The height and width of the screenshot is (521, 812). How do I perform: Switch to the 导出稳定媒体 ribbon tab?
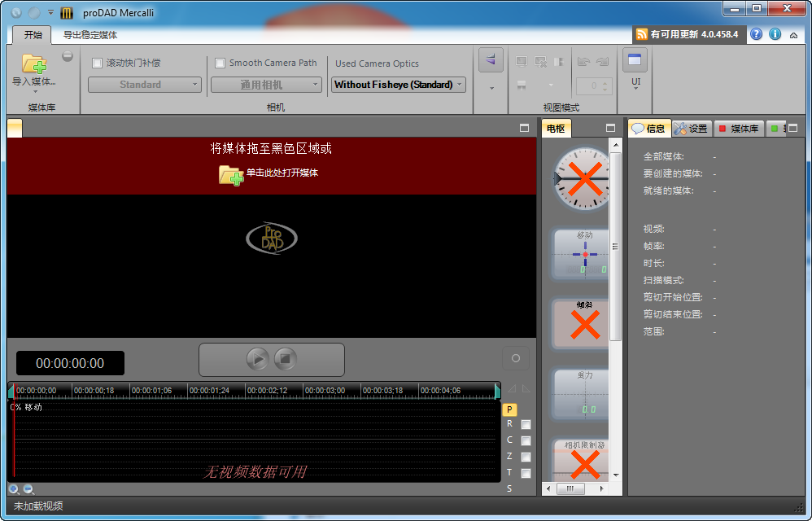[90, 35]
